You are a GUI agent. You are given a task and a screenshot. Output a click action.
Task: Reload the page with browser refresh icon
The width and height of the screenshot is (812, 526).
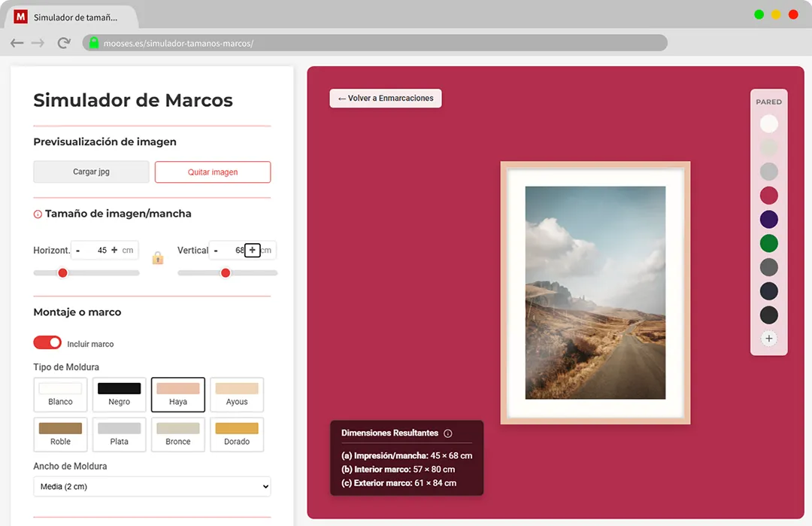point(64,43)
